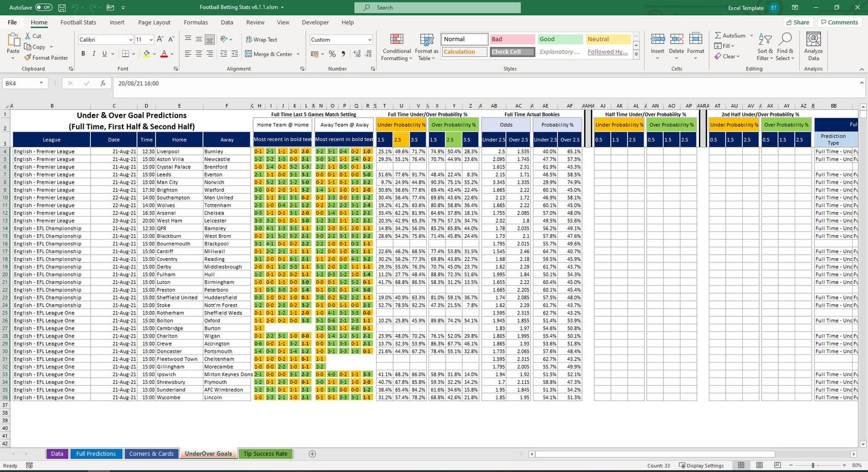868x472 pixels.
Task: Open the underline style dropdown arrow
Action: 113,54
